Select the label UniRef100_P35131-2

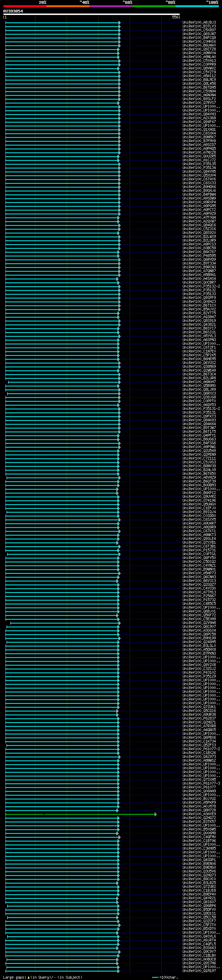[201, 408]
